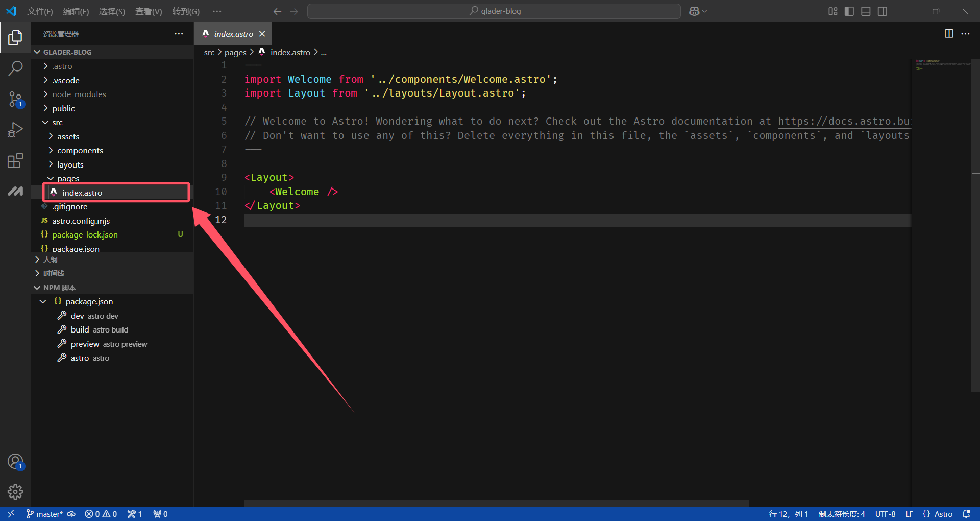Expand the components folder
This screenshot has width=980, height=521.
coord(80,151)
